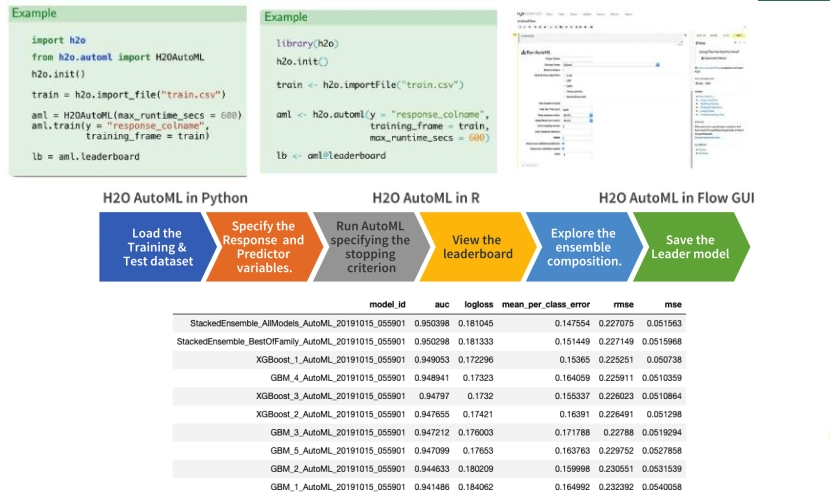Image resolution: width=830 pixels, height=492 pixels.
Task: Click the 'mean_per_class_error' column header
Action: click(546, 305)
